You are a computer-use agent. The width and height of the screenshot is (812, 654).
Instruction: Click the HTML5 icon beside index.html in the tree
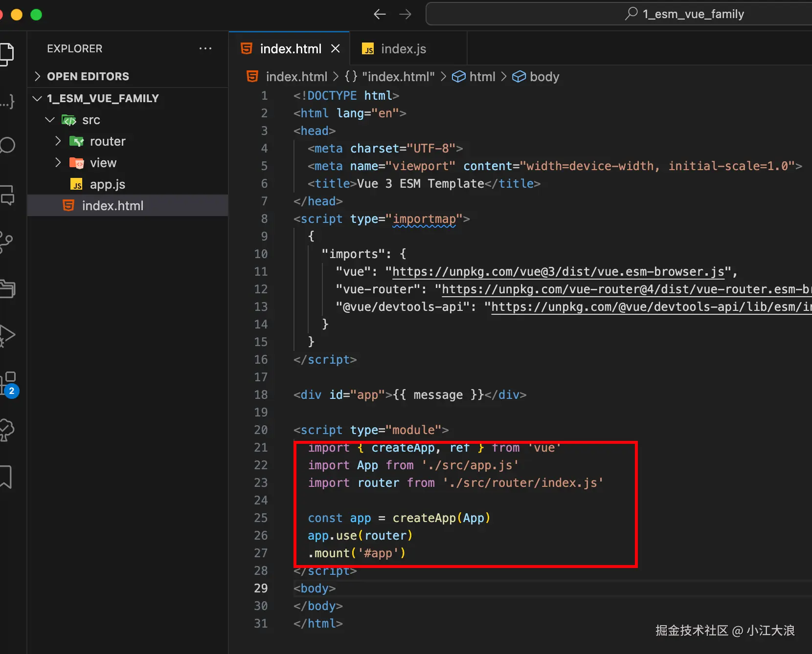(x=68, y=206)
